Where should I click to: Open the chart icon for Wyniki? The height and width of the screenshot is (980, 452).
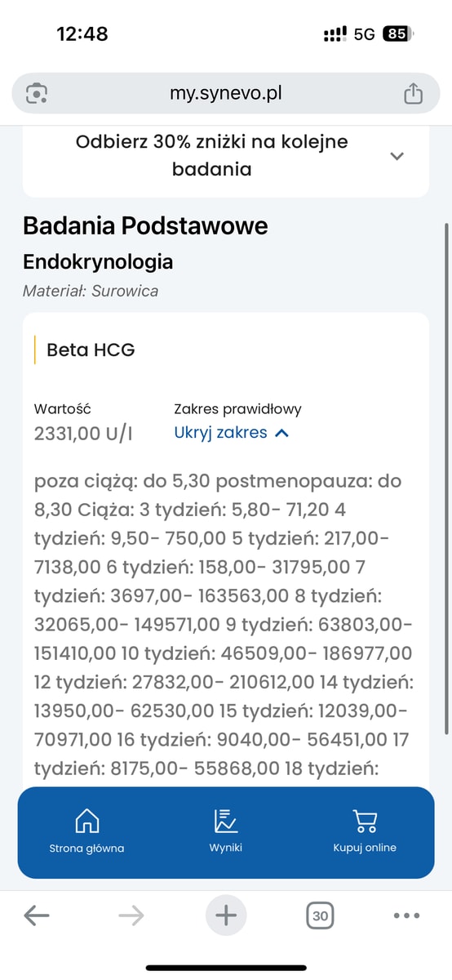[x=225, y=821]
